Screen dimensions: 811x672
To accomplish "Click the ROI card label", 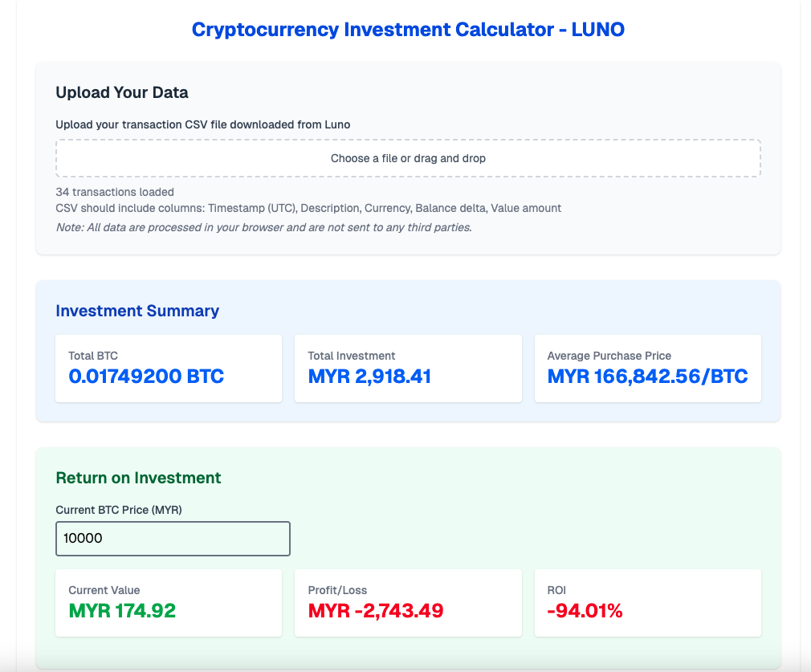I will point(556,590).
